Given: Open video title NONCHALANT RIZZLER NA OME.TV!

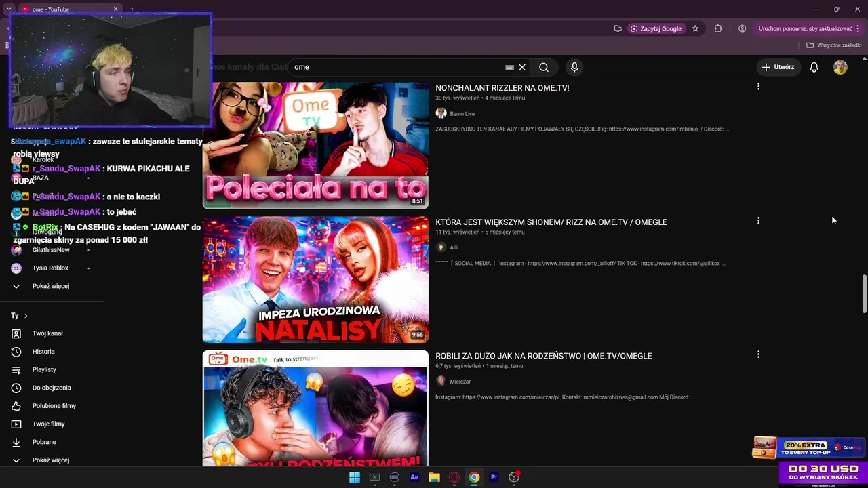Looking at the screenshot, I should click(x=502, y=88).
